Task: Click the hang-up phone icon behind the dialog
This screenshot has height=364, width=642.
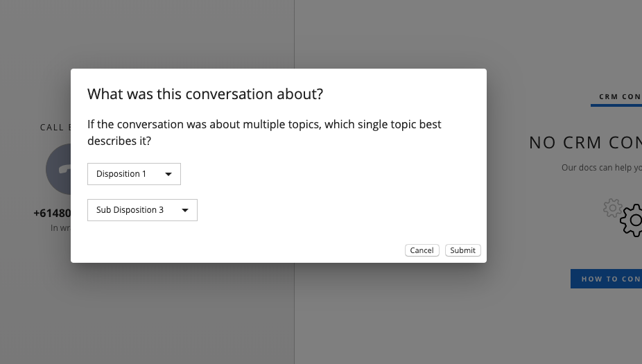Action: [x=60, y=168]
